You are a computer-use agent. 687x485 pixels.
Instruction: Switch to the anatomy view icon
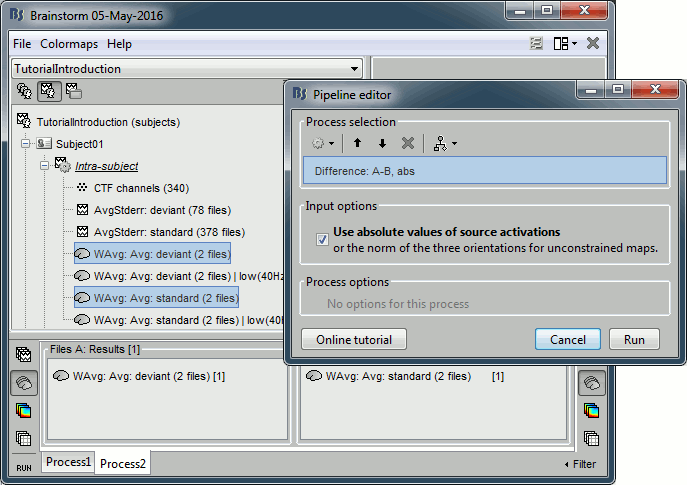point(24,92)
